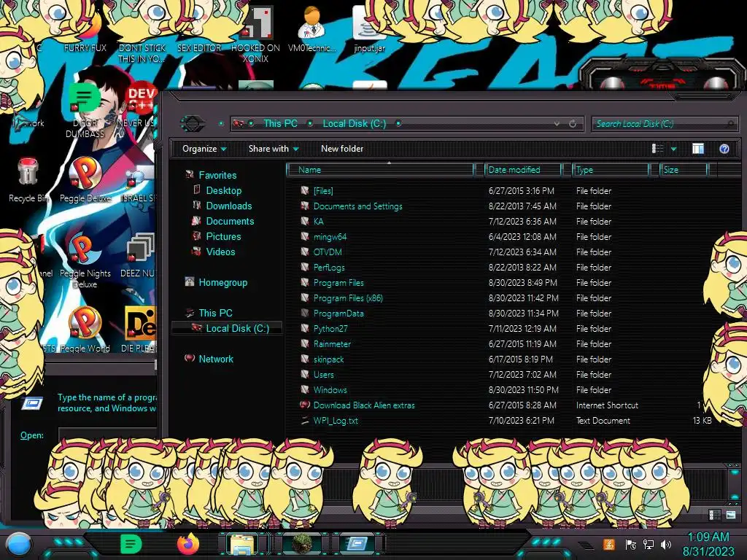
Task: Select the ProgramData folder icon
Action: [x=305, y=314]
